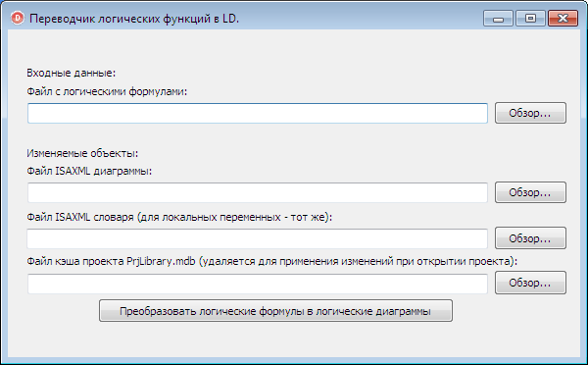The height and width of the screenshot is (365, 588).
Task: Click Преобразовать логические формулы в логические диаграммы
Action: click(275, 311)
